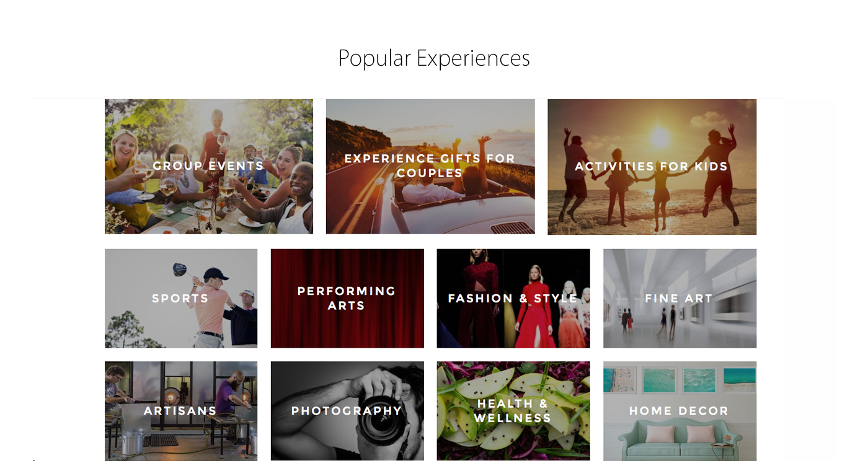This screenshot has width=868, height=471.
Task: Select the Fashion & Style tile
Action: pos(513,322)
